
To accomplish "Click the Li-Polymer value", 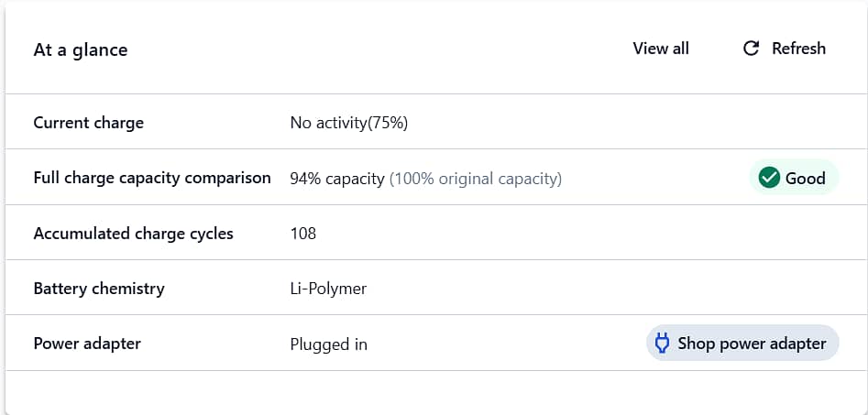I will click(328, 289).
